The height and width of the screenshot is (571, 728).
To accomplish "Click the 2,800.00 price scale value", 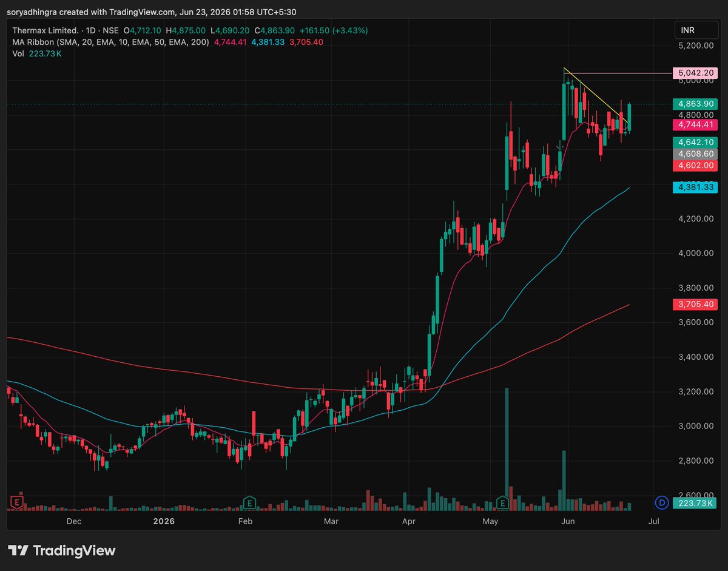I will [x=695, y=461].
